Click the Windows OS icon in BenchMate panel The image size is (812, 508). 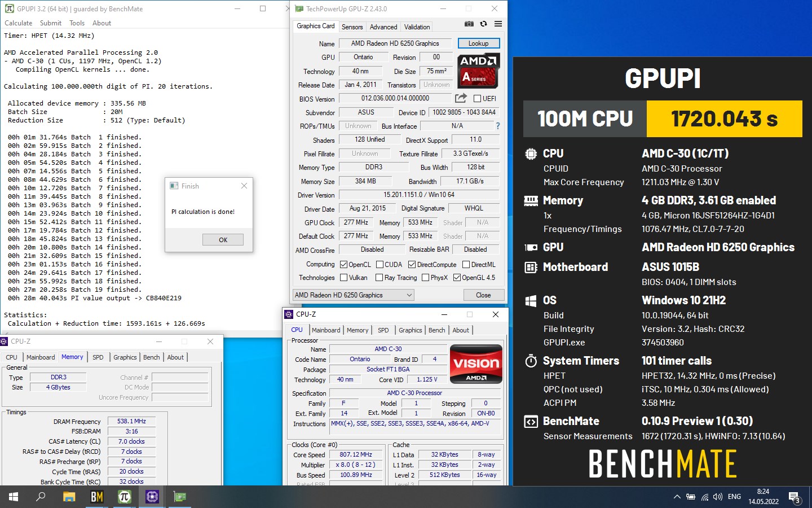[531, 300]
